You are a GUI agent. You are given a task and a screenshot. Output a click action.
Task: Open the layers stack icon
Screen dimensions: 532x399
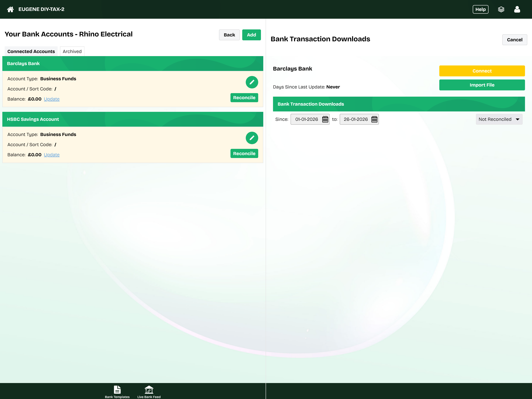coord(501,9)
